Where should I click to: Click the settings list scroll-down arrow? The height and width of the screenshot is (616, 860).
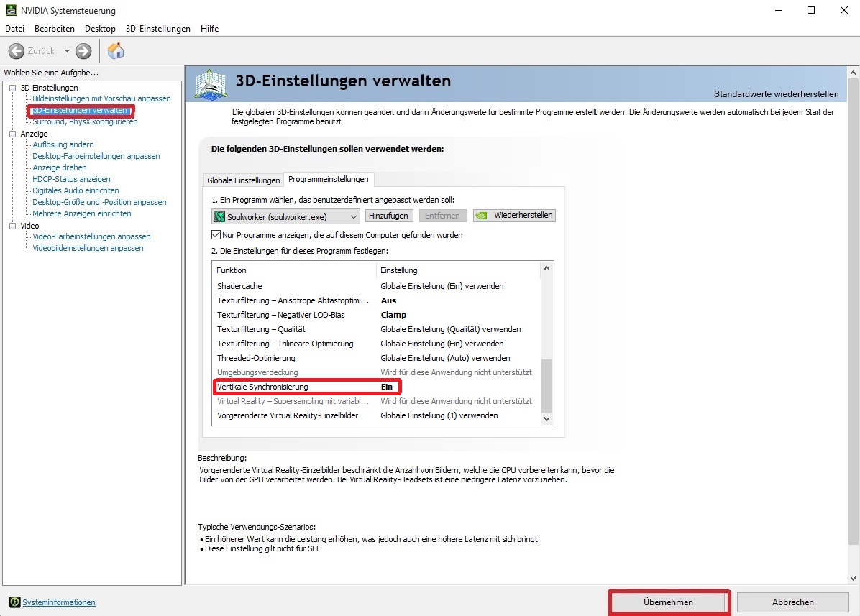click(546, 418)
